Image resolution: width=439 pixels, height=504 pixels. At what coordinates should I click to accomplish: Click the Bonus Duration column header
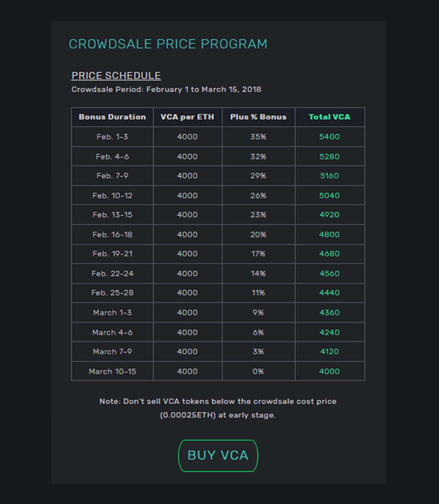click(112, 117)
